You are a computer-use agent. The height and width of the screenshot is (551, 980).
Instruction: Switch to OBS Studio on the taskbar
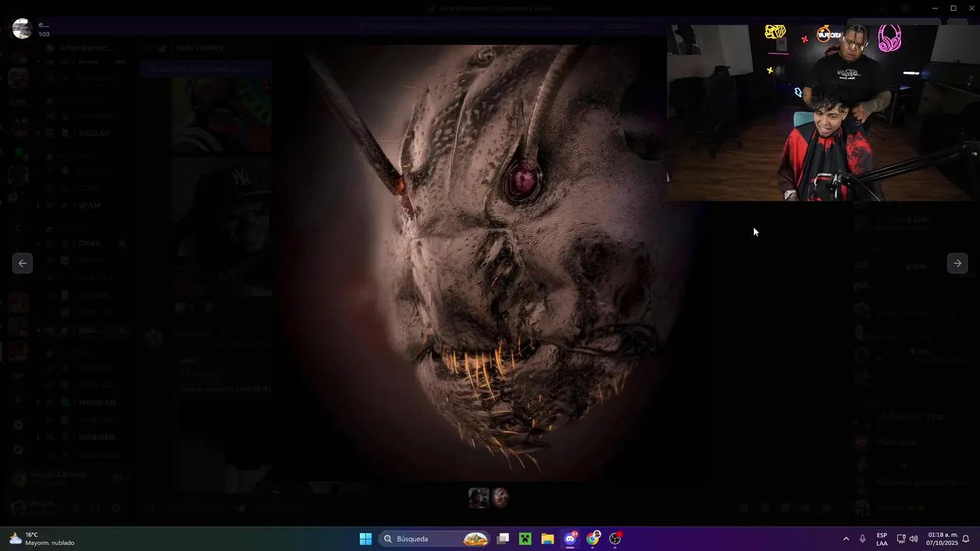(x=615, y=539)
